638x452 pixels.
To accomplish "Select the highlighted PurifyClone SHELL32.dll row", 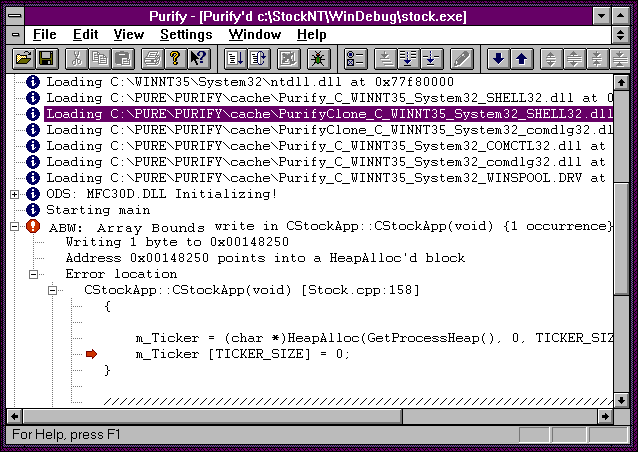I will [329, 114].
